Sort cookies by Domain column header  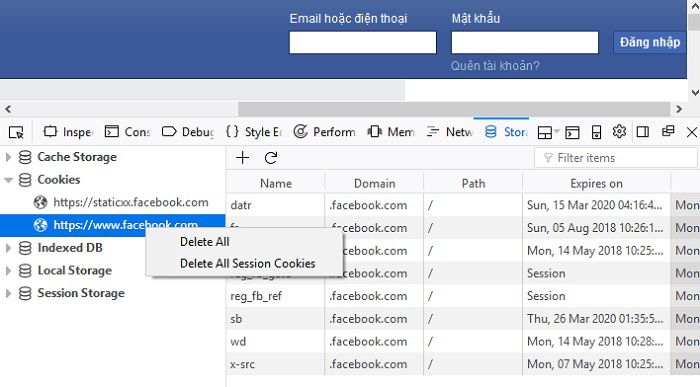pyautogui.click(x=374, y=183)
